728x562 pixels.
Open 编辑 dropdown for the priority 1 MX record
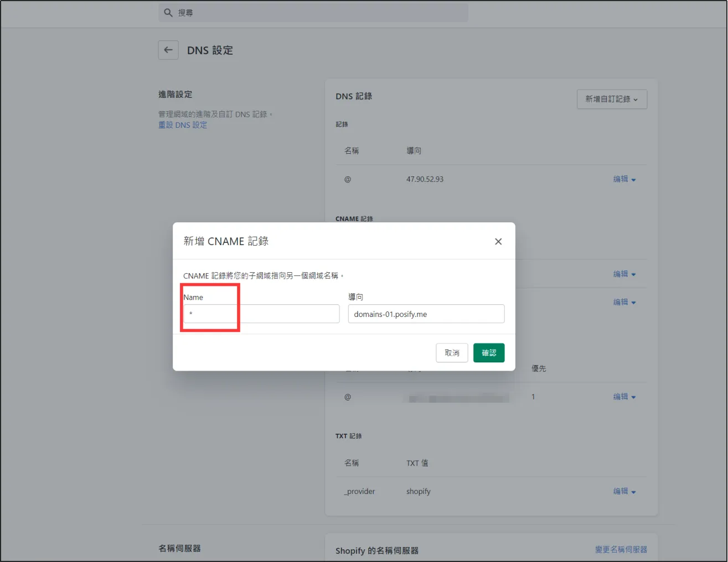(624, 397)
